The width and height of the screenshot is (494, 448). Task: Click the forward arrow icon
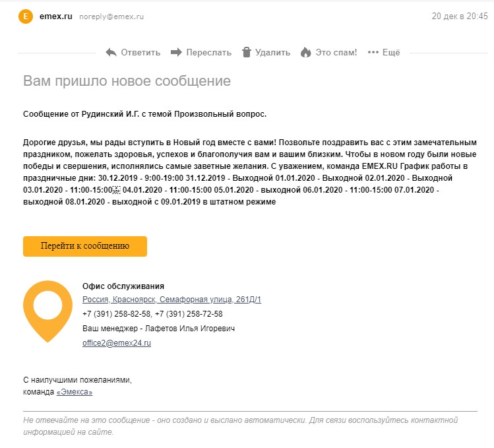pyautogui.click(x=176, y=52)
